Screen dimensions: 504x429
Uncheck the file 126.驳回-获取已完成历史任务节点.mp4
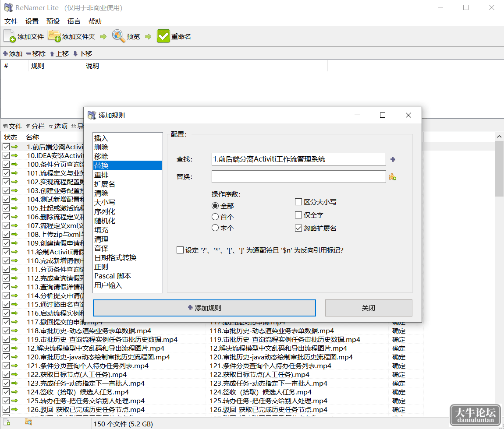pos(6,410)
